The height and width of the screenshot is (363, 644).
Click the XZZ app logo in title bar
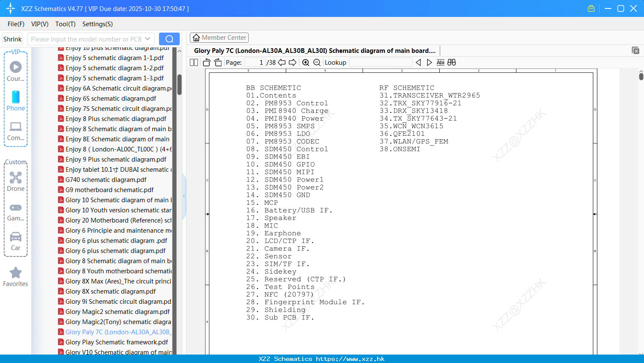click(x=11, y=8)
